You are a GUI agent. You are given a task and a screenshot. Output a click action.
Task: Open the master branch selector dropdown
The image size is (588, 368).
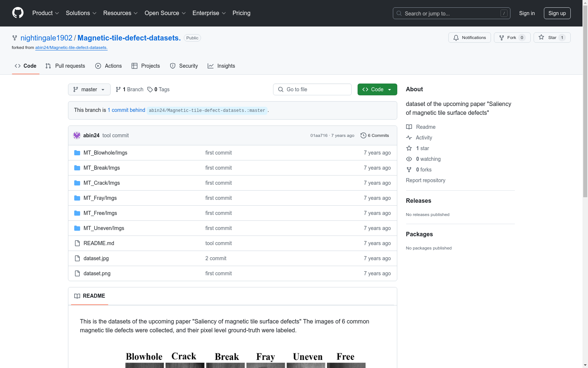(x=89, y=89)
